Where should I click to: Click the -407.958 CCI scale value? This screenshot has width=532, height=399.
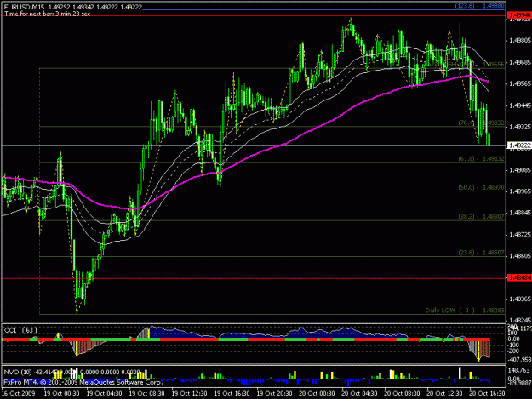(x=519, y=359)
